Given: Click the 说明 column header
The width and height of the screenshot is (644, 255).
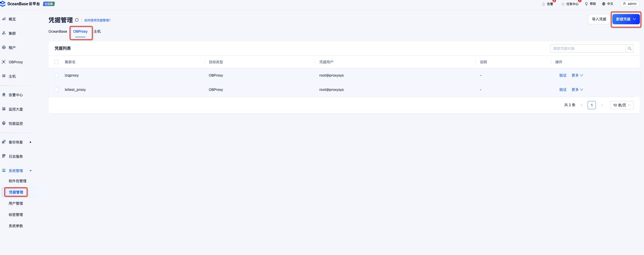Looking at the screenshot, I should [483, 62].
